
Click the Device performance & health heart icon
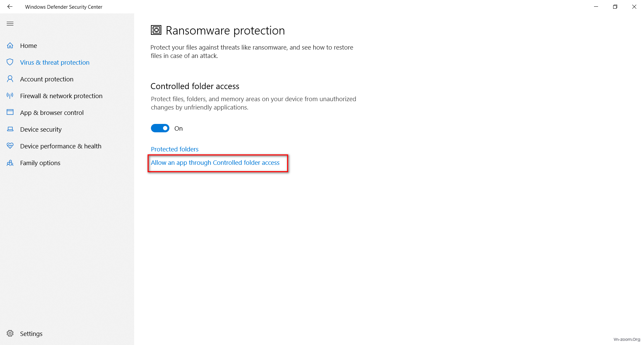click(10, 146)
